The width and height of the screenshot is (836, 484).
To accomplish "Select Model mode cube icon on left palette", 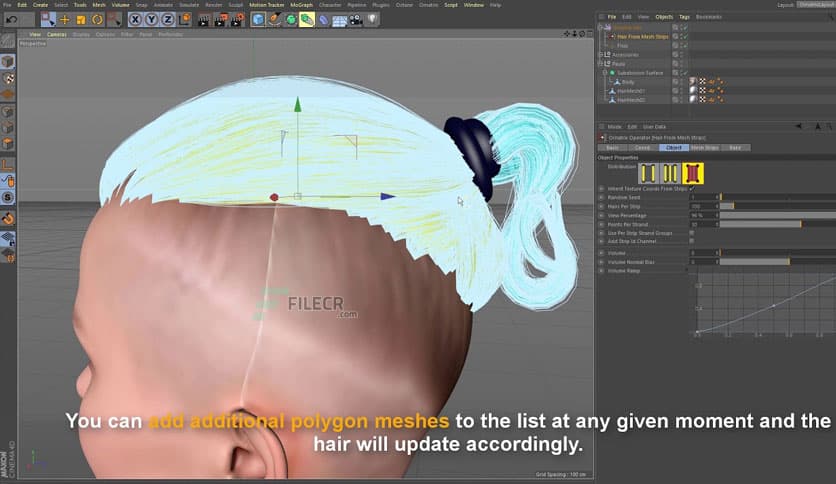I will (7, 61).
